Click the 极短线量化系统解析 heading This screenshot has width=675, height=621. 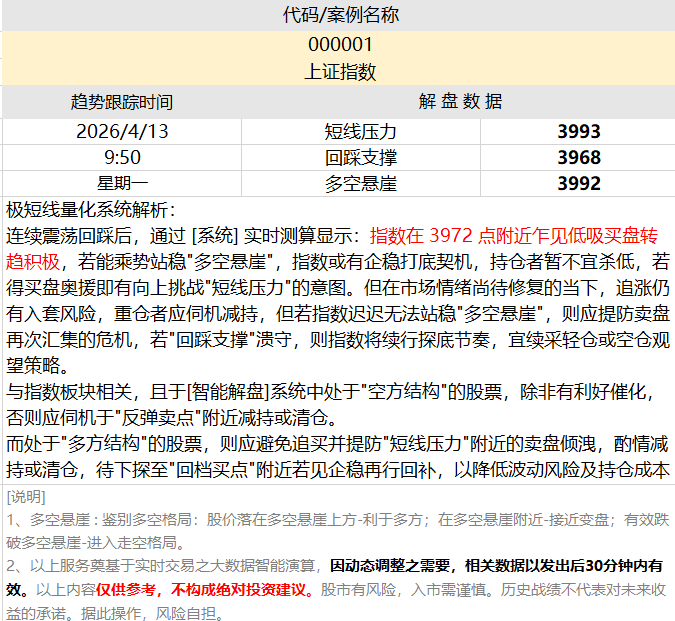91,210
